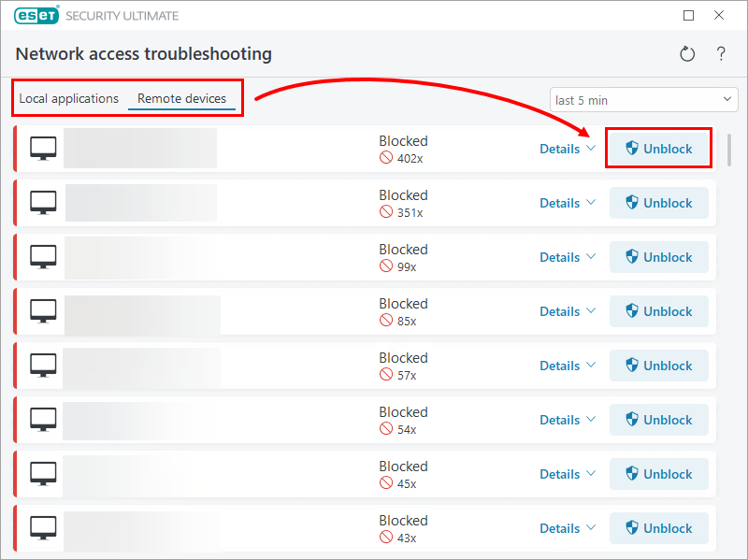Click monitor icon of device blocked 402x
The width and height of the screenshot is (748, 560).
[43, 149]
